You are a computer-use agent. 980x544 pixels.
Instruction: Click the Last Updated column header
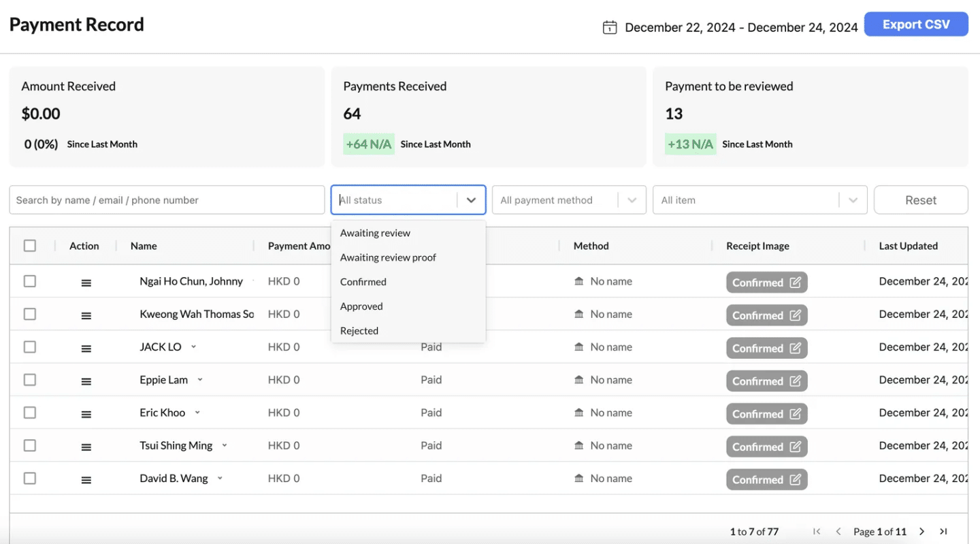click(x=908, y=246)
